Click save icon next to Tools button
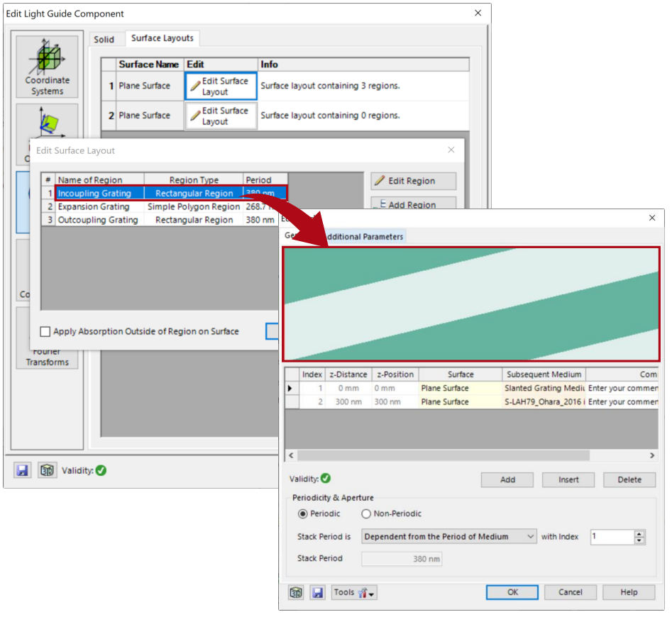 tap(318, 592)
